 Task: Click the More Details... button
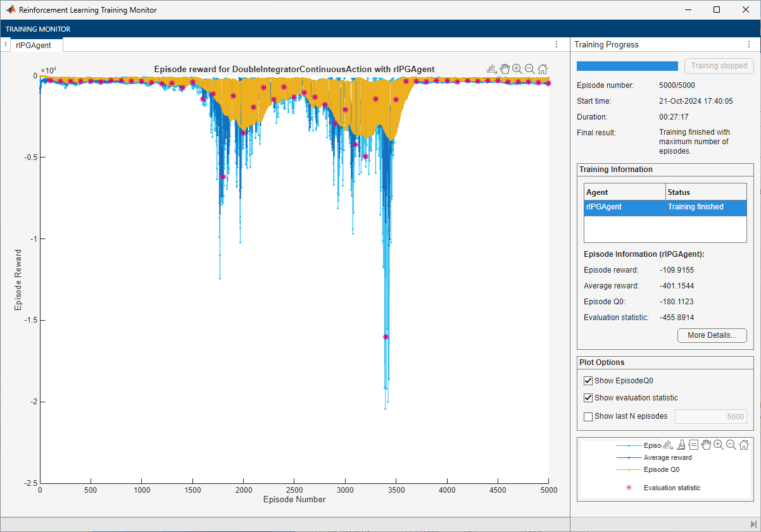712,335
